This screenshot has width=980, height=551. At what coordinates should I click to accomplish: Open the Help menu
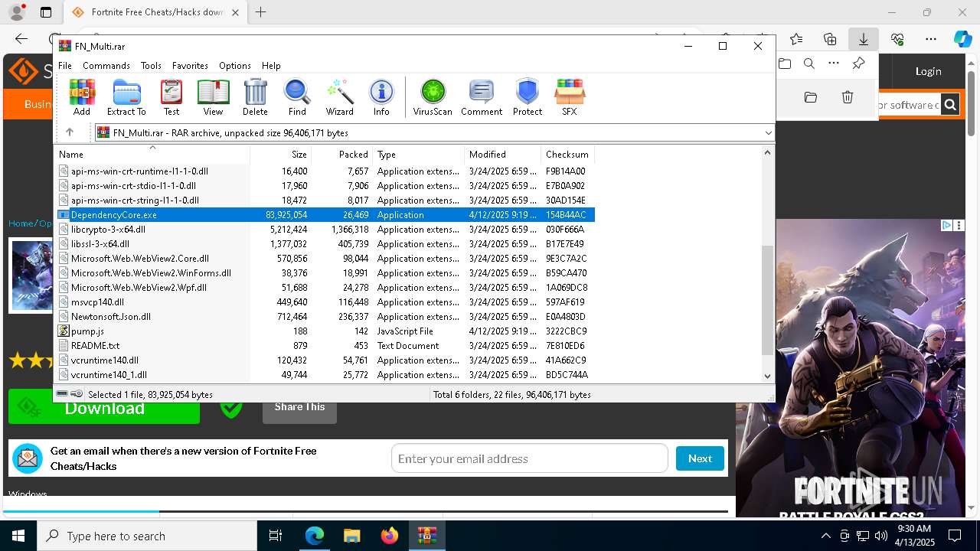tap(271, 65)
